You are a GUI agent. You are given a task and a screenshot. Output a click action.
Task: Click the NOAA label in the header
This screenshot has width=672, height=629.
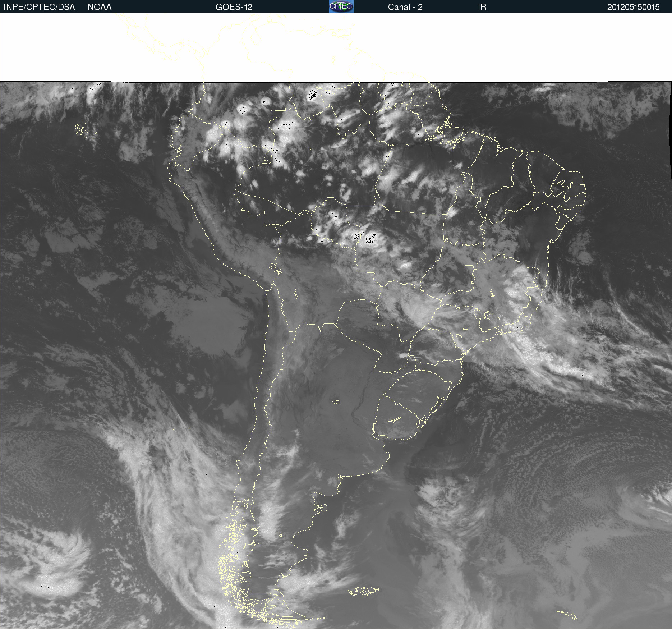(100, 7)
